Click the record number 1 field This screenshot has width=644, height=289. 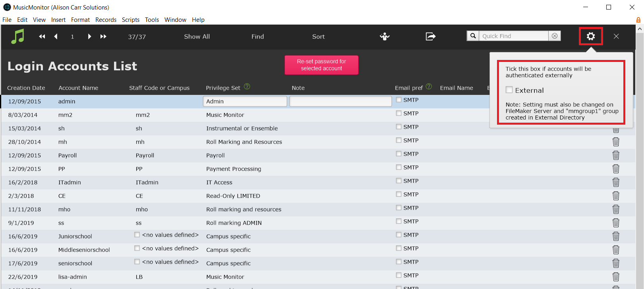72,37
